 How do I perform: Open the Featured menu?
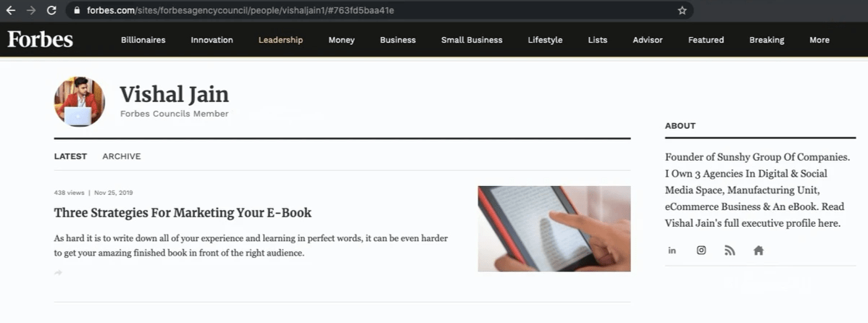[x=706, y=40]
